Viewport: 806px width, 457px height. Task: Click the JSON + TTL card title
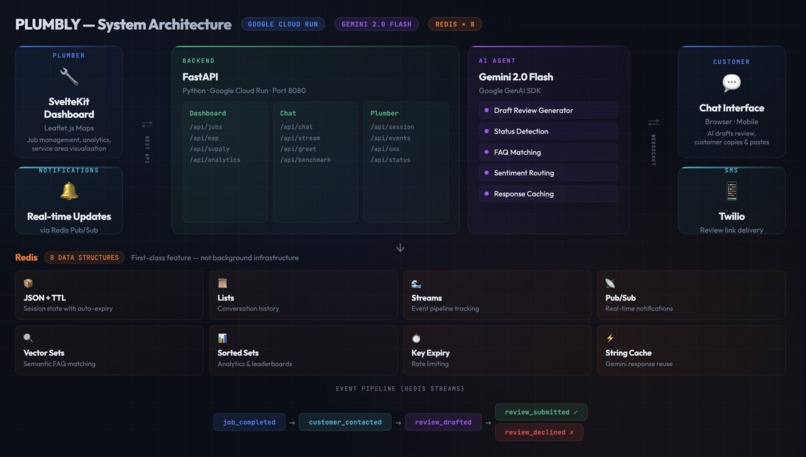45,298
